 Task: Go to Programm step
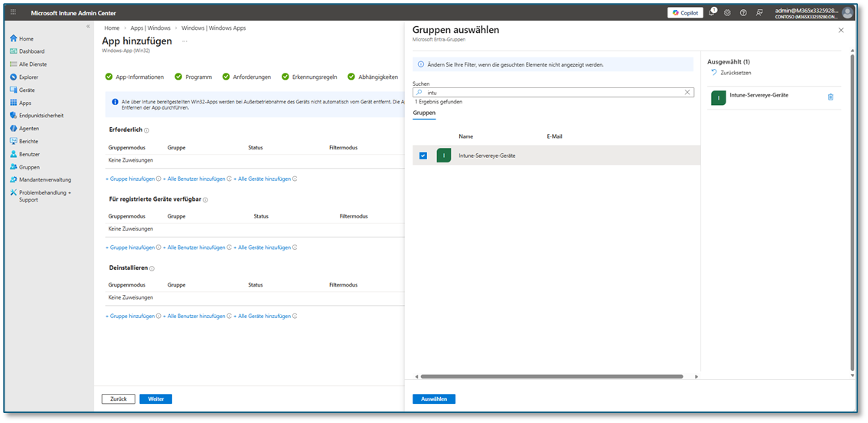click(193, 77)
